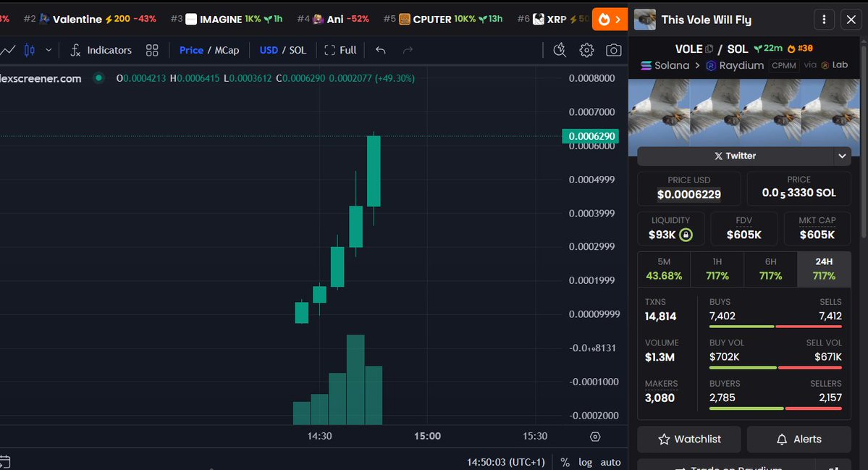Expand the social links dropdown chevron
Viewport: 868px width, 470px height.
click(842, 156)
